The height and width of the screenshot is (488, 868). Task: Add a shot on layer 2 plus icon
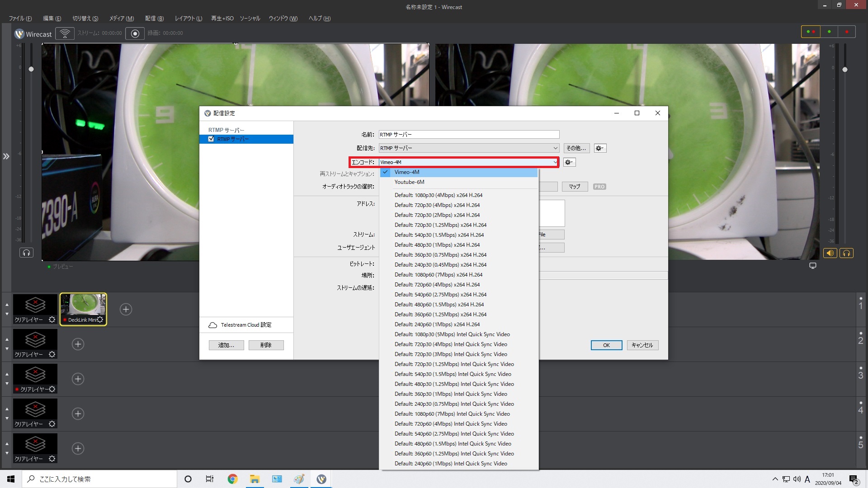78,344
